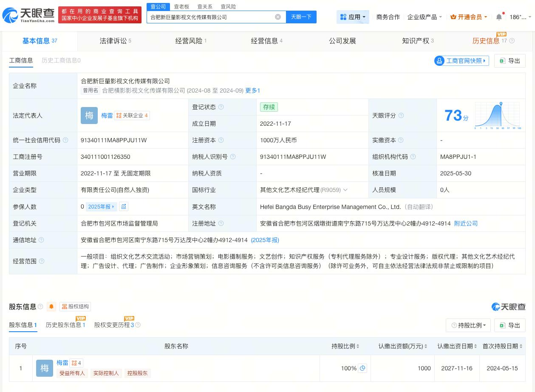Export business info with top 导出 button

(510, 61)
